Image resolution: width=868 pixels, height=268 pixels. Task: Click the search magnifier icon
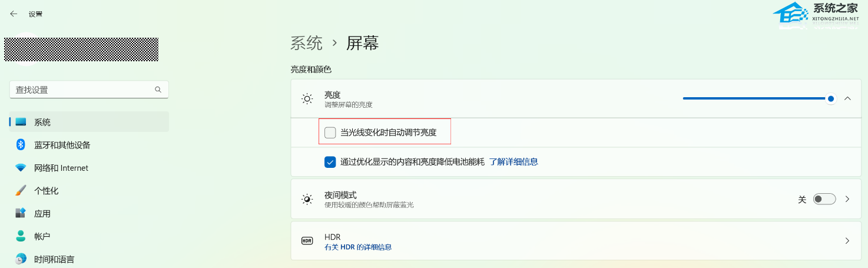[158, 90]
